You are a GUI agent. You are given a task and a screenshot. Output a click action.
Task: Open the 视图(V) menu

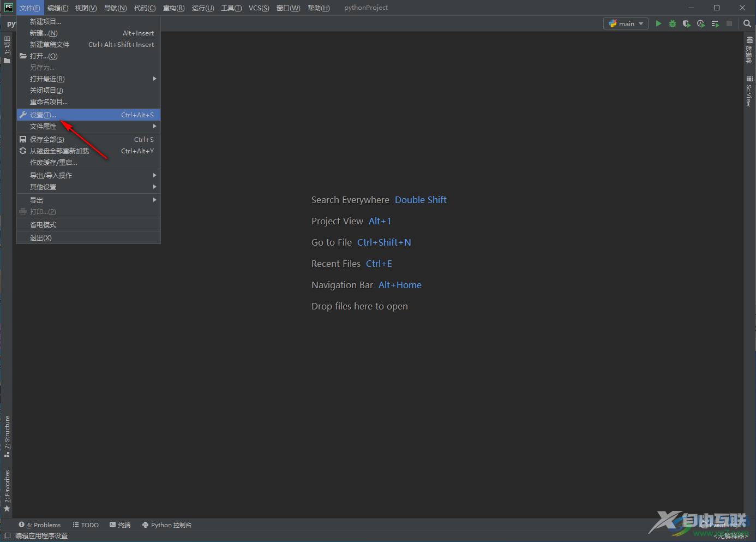pyautogui.click(x=86, y=8)
